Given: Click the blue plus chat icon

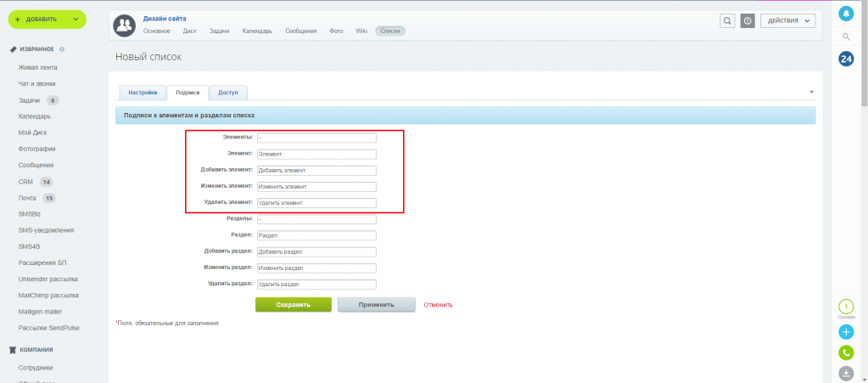Looking at the screenshot, I should (846, 332).
